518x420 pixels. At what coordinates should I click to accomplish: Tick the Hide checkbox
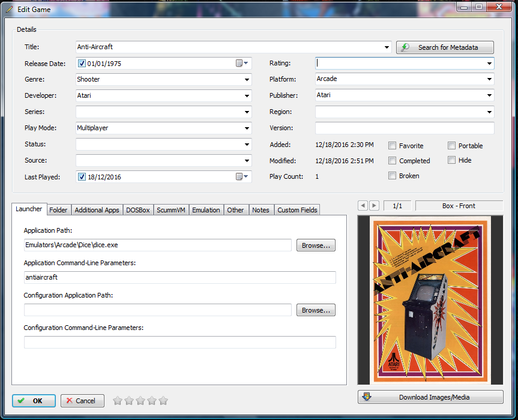[451, 160]
